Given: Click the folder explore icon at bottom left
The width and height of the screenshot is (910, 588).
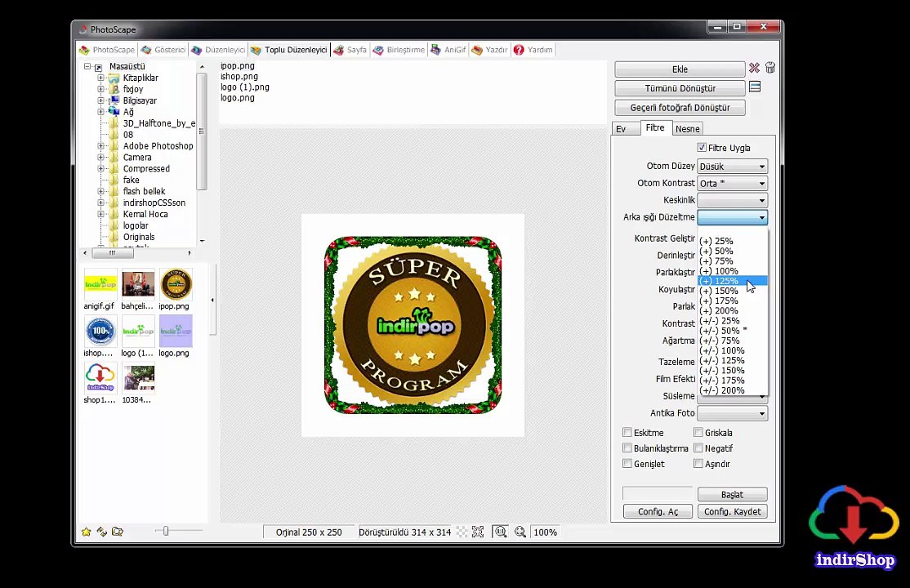Looking at the screenshot, I should 118,532.
